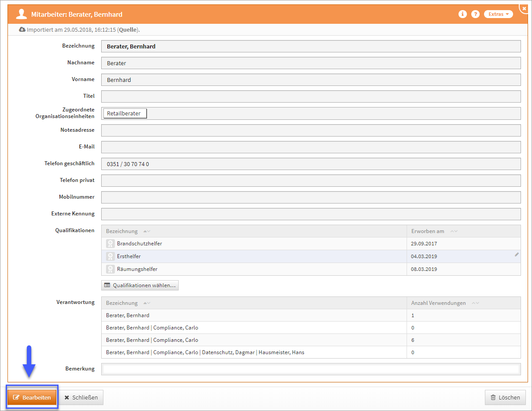Open help via question mark icon

pos(475,14)
